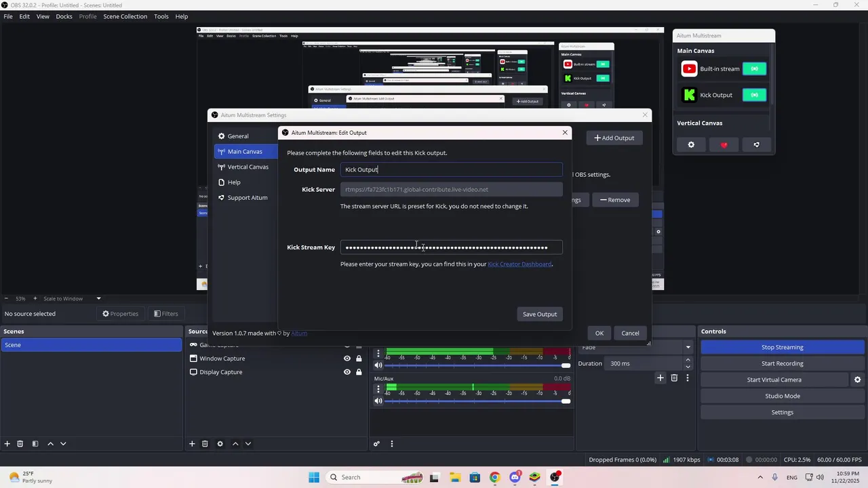
Task: Click Studio Mode button
Action: click(x=782, y=396)
